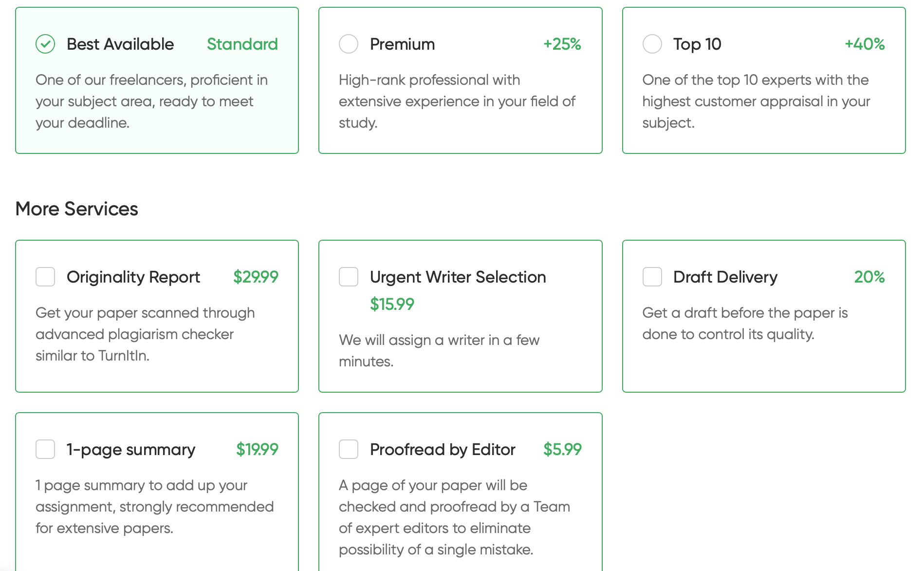Image resolution: width=924 pixels, height=571 pixels.
Task: Click the Draft Delivery 20% label
Action: coord(869,277)
